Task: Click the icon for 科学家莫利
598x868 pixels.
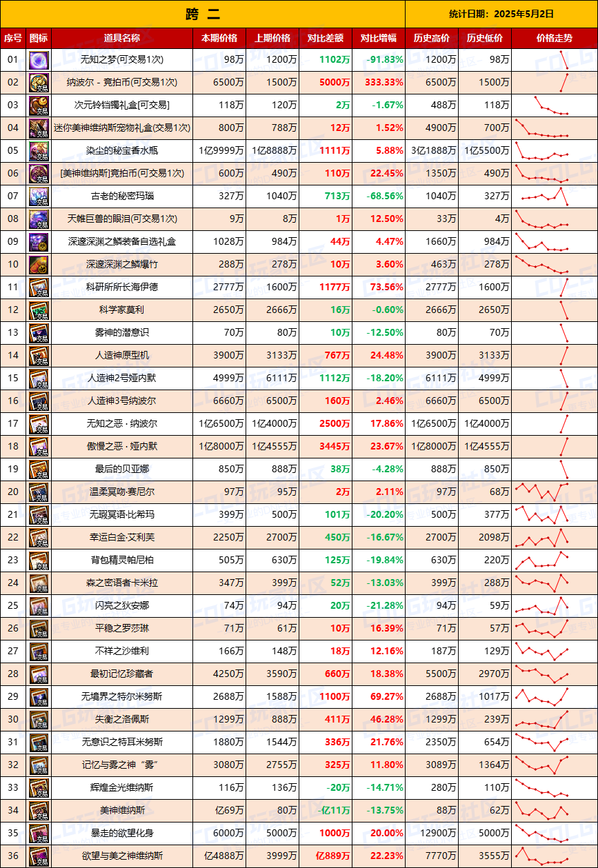Action: 39,310
